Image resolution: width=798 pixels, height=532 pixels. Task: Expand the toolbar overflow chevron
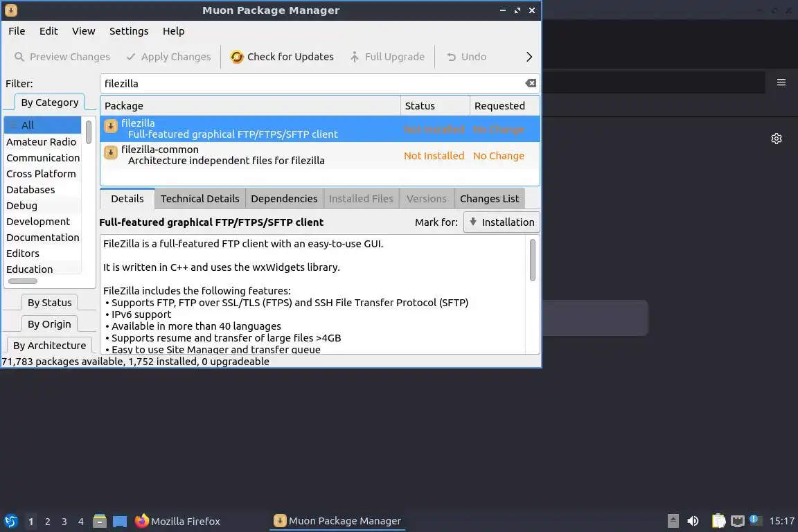[x=529, y=57]
